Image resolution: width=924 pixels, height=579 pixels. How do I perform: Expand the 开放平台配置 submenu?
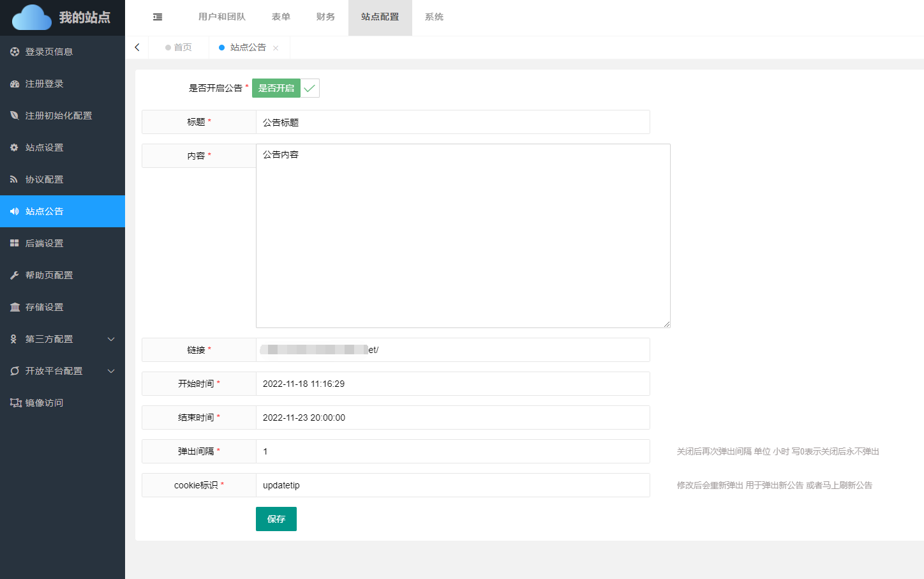[x=111, y=371]
